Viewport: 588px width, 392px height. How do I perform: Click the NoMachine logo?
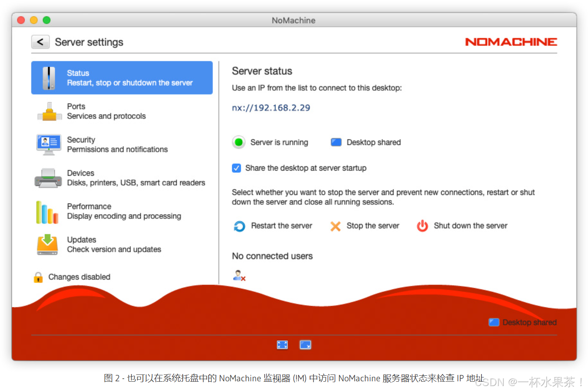pyautogui.click(x=511, y=42)
